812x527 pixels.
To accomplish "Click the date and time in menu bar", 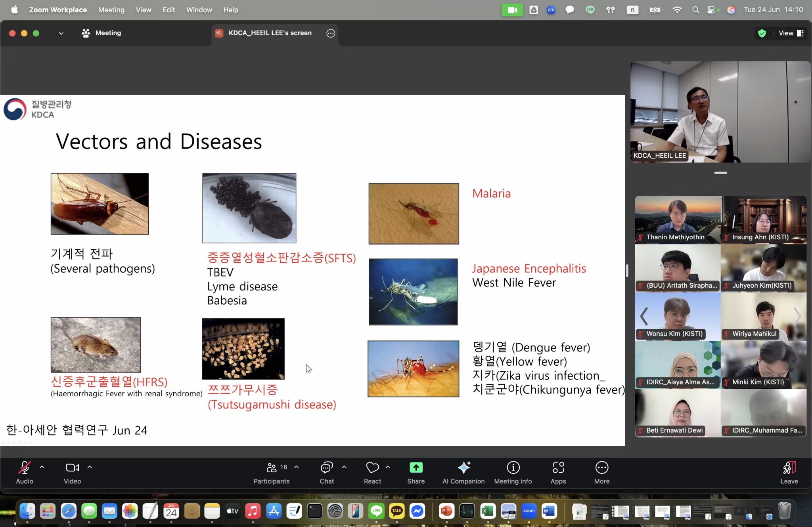I will point(773,10).
